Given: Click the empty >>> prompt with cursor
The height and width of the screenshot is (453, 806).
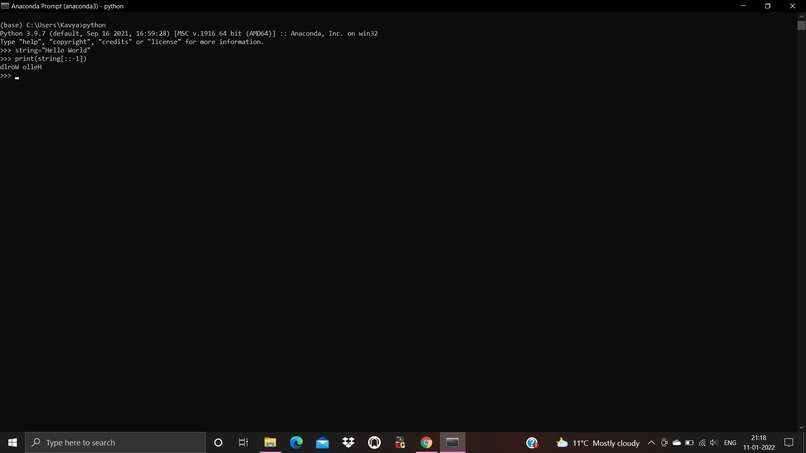Looking at the screenshot, I should pos(10,76).
